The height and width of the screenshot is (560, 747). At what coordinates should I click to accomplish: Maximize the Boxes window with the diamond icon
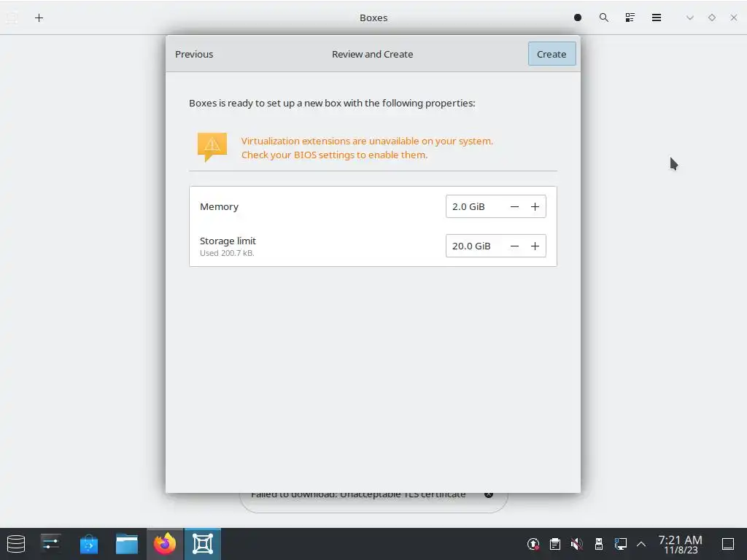pyautogui.click(x=712, y=17)
